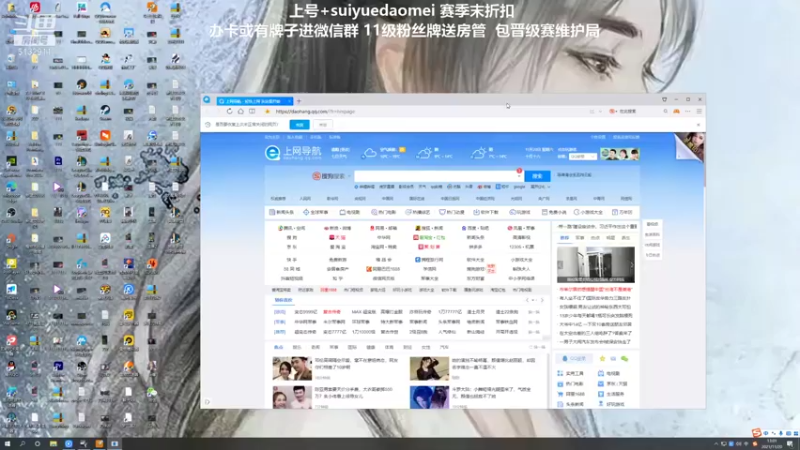Viewport: 800px width, 450px height.
Task: Open the 上网导航 site logo
Action: pos(293,153)
